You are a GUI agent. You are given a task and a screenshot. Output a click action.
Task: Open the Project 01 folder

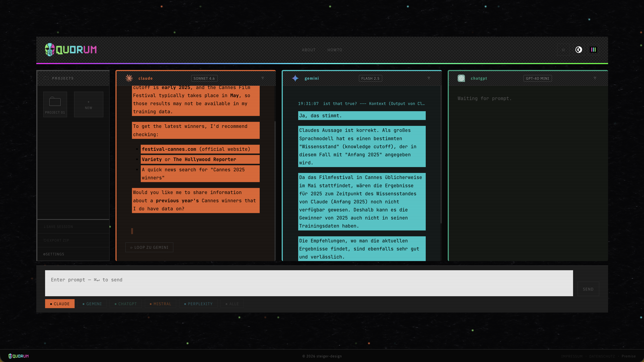(55, 104)
